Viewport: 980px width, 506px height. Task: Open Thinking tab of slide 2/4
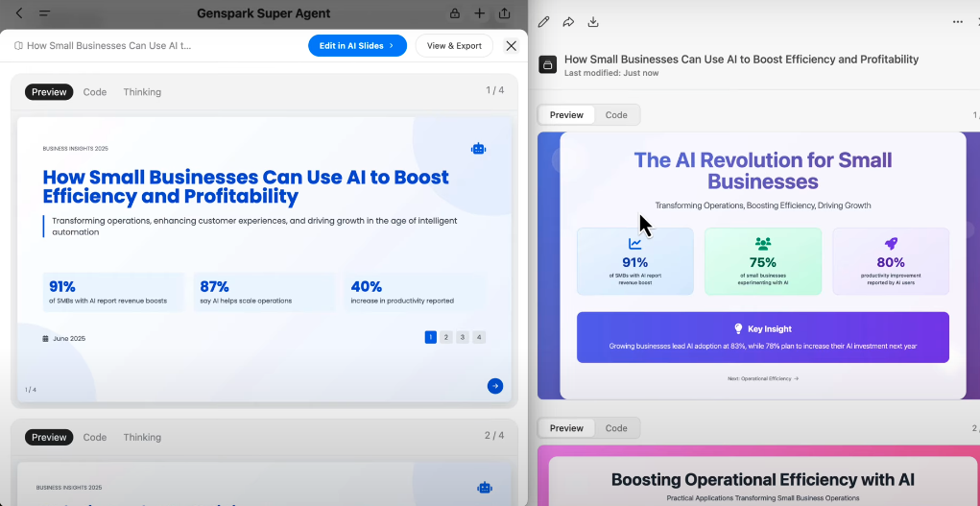point(142,437)
